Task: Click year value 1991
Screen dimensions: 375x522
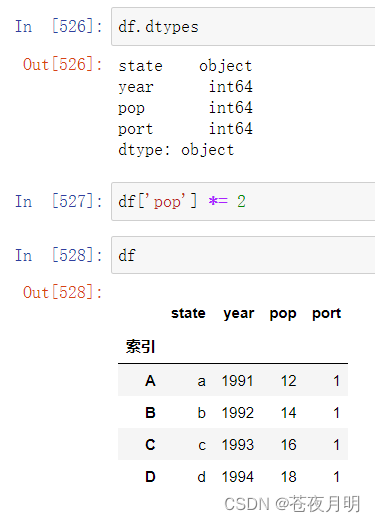Action: point(238,381)
